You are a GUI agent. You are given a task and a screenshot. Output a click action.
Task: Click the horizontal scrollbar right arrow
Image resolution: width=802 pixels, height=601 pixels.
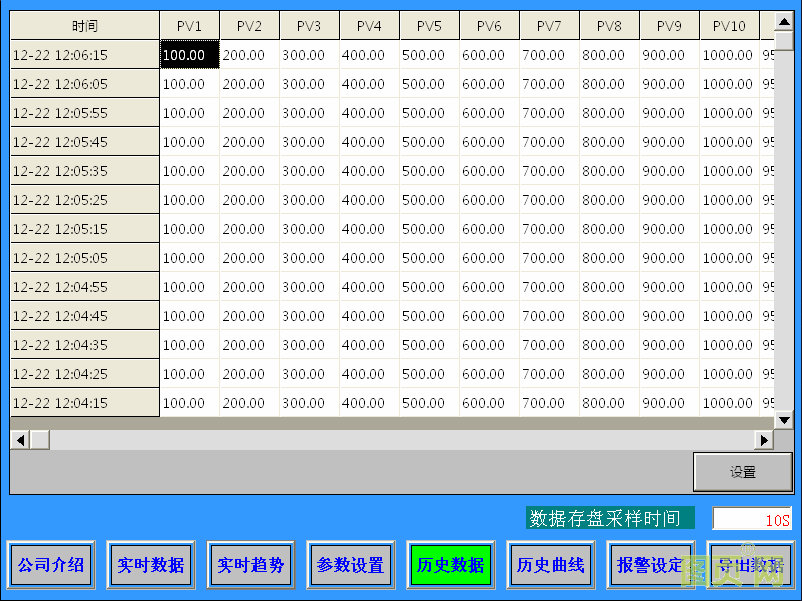pos(765,440)
